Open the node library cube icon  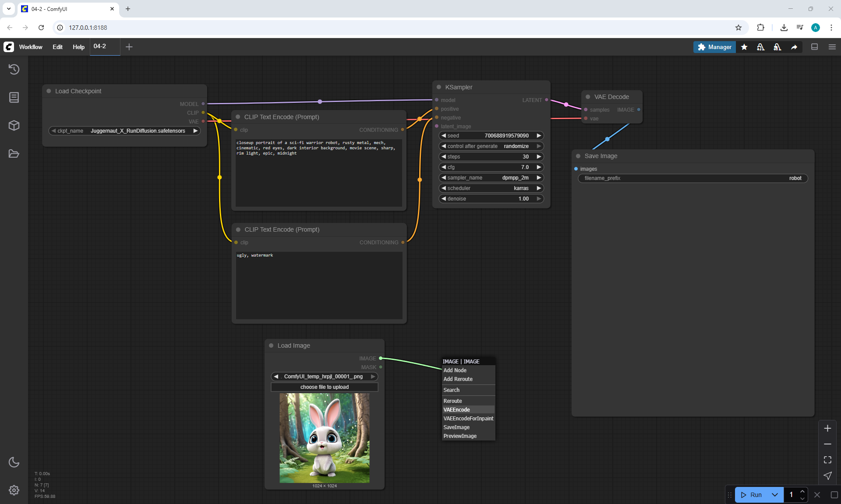[14, 126]
